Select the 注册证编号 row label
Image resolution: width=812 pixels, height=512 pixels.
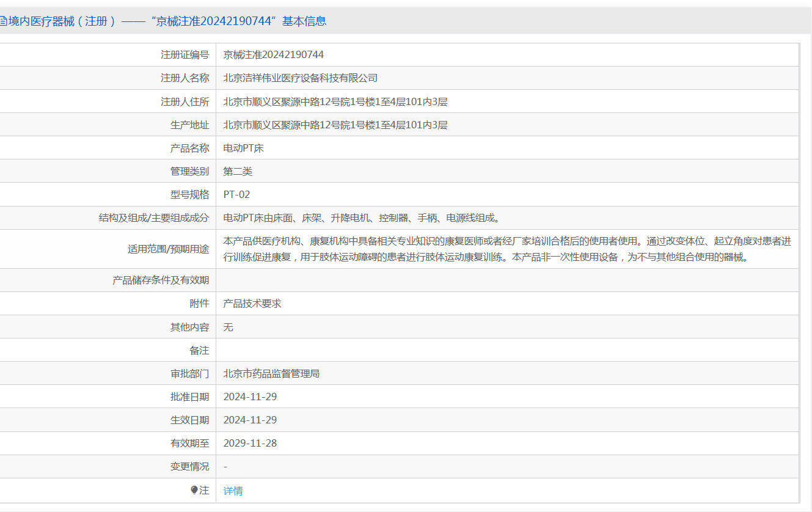[185, 55]
